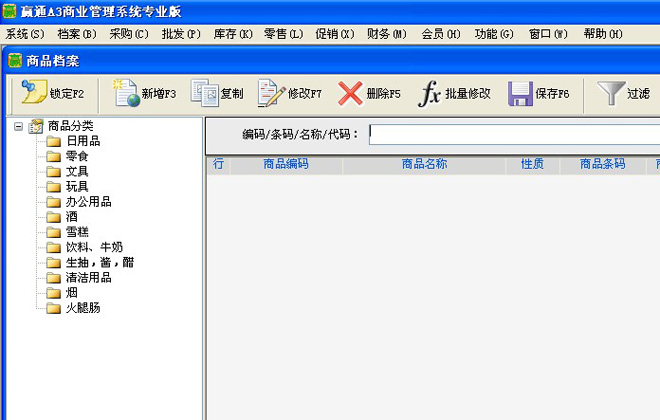The width and height of the screenshot is (660, 420).
Task: Click the red 删除F5 delete icon
Action: [x=350, y=94]
